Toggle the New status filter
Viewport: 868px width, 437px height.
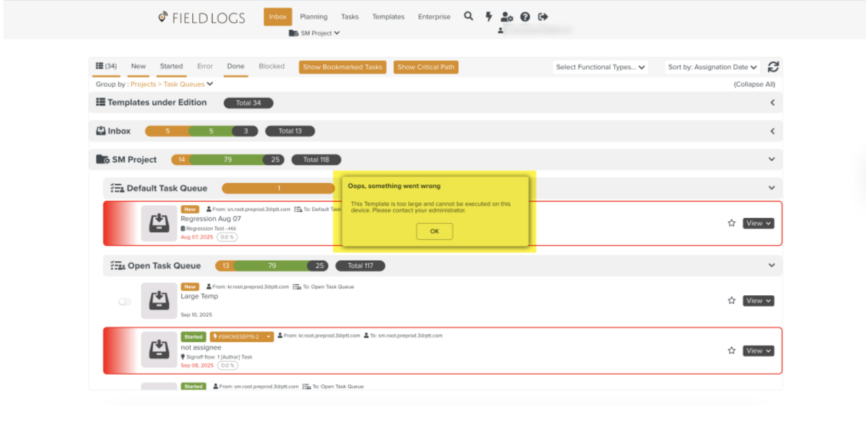coord(139,66)
